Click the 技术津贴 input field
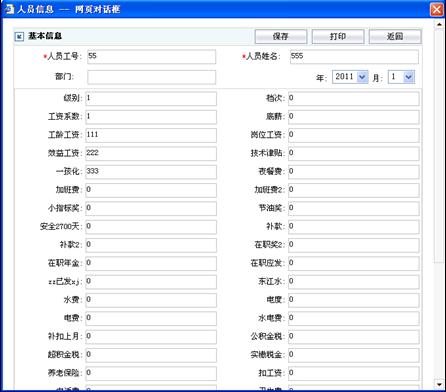The width and height of the screenshot is (446, 392). [x=354, y=154]
